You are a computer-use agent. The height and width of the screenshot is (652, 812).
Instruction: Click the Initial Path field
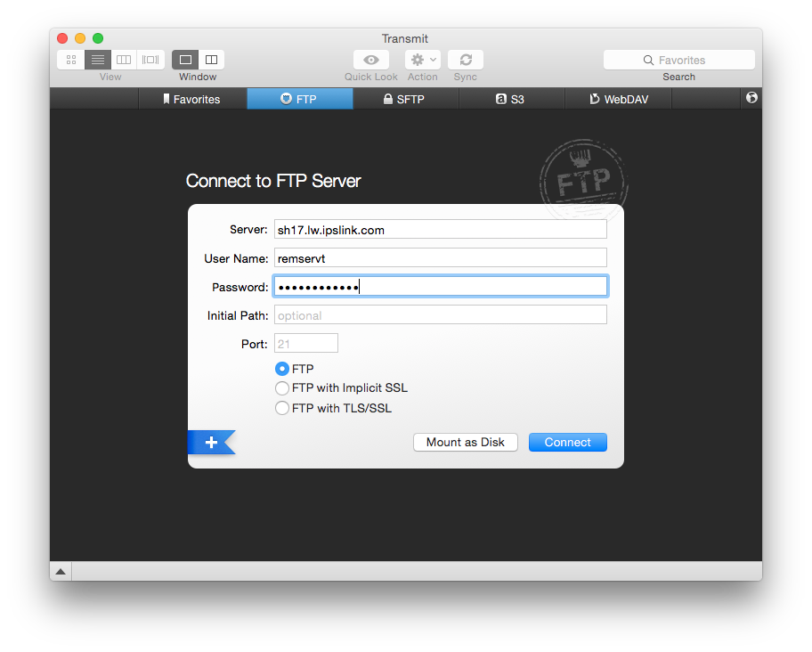(440, 315)
